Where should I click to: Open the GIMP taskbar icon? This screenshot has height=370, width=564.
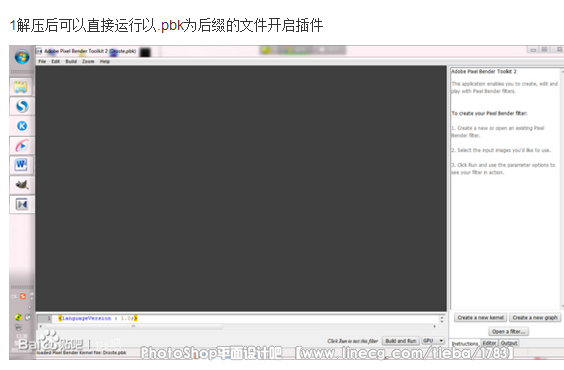click(22, 184)
